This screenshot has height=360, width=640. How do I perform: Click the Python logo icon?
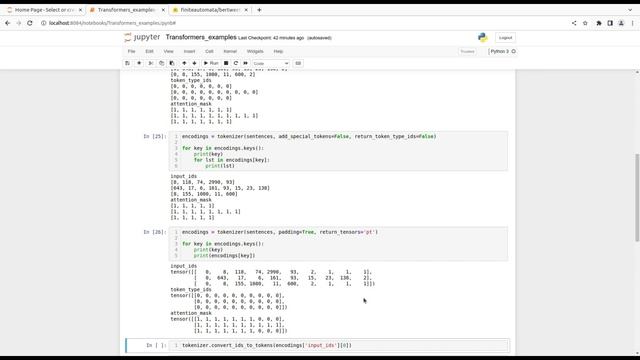[483, 38]
